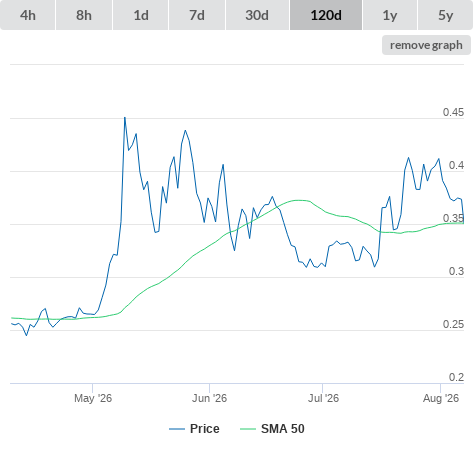Screen dimensions: 474x455
Task: Toggle the Price series legend label
Action: point(205,429)
